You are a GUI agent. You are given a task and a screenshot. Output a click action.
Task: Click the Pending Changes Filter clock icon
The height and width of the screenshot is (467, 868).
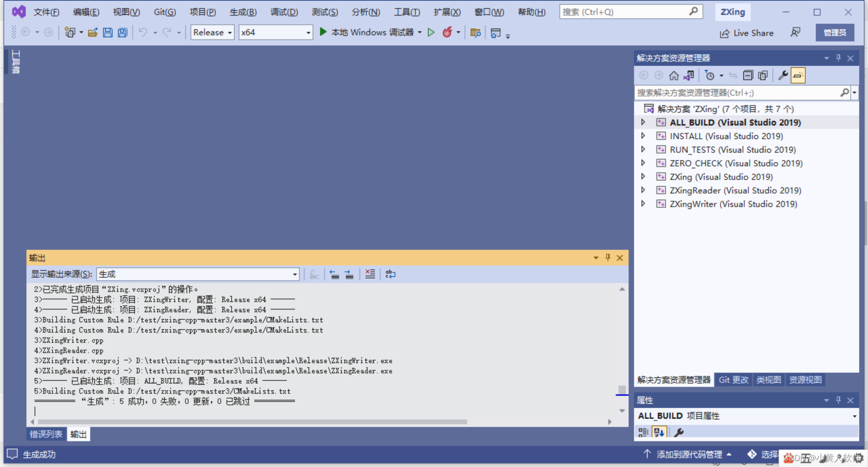click(x=710, y=76)
